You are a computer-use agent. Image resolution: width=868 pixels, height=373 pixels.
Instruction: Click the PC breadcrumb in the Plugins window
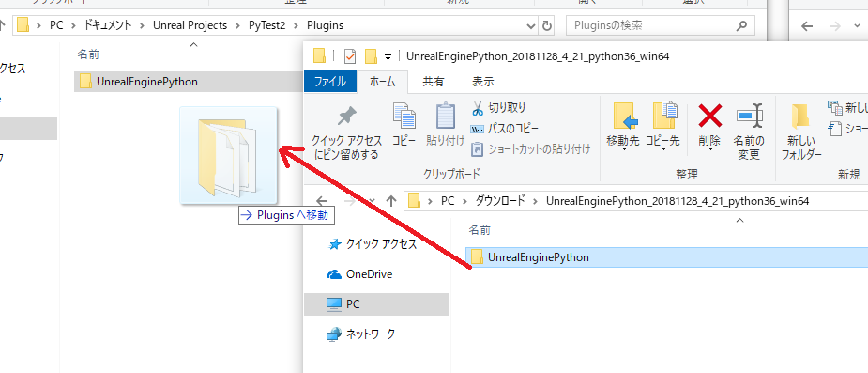(56, 25)
